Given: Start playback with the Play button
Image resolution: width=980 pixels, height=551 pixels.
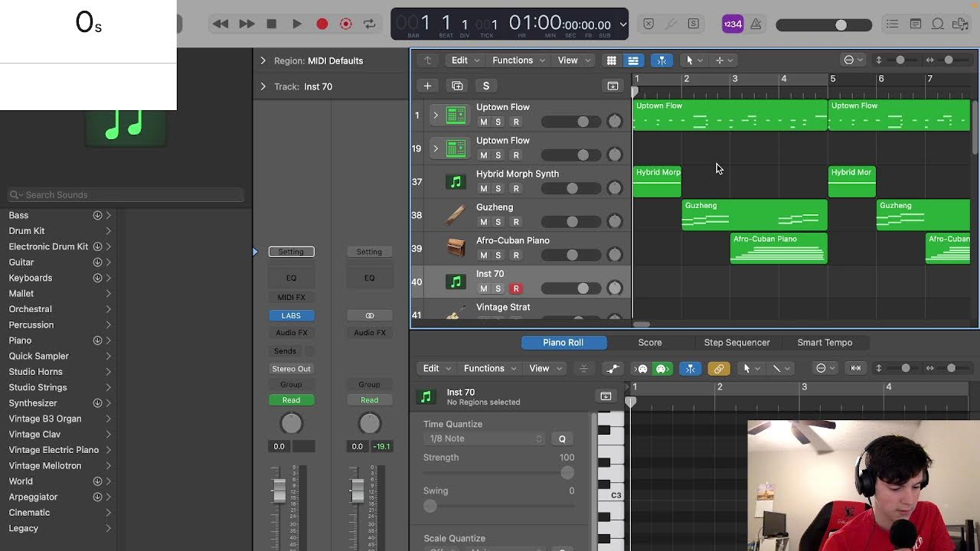Looking at the screenshot, I should 296,24.
